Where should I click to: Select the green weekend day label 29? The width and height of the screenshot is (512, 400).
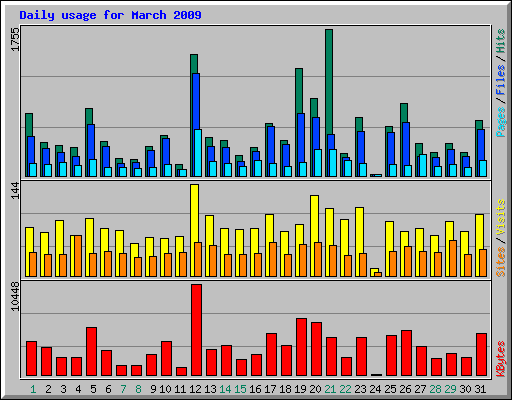coord(450,389)
